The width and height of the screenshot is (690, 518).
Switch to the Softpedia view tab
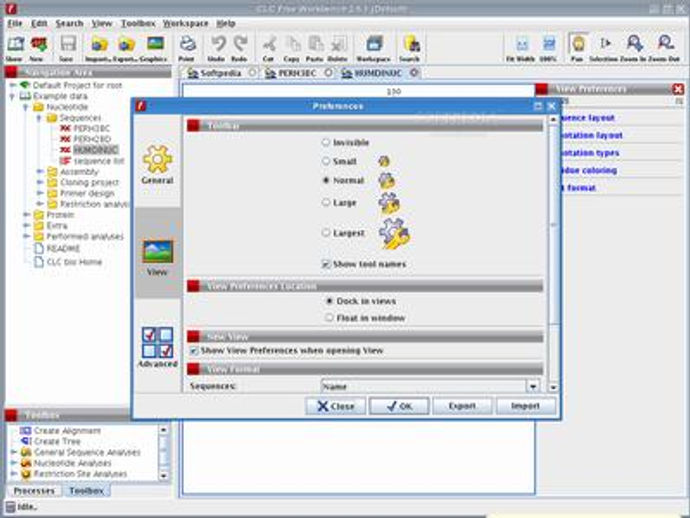(x=220, y=73)
